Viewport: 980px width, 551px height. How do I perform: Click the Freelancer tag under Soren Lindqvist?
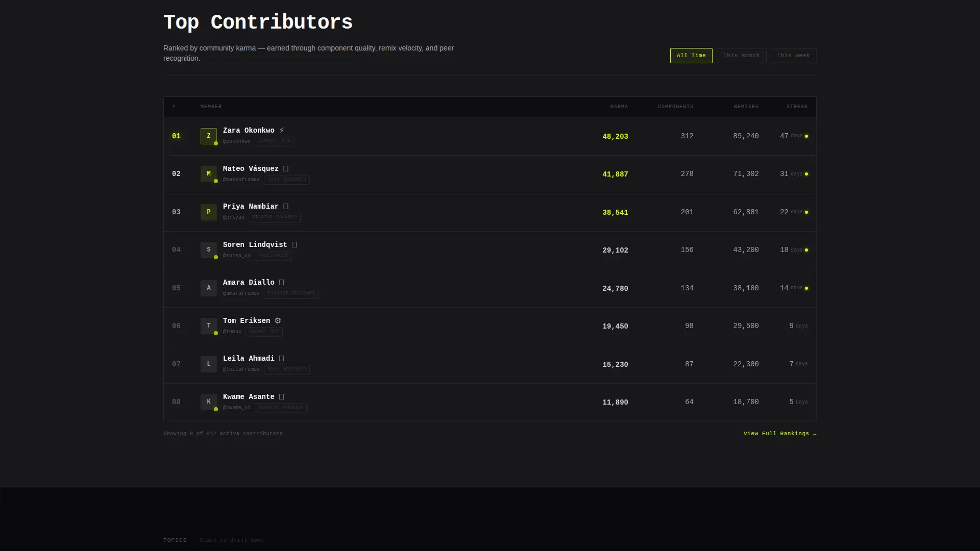click(x=273, y=256)
